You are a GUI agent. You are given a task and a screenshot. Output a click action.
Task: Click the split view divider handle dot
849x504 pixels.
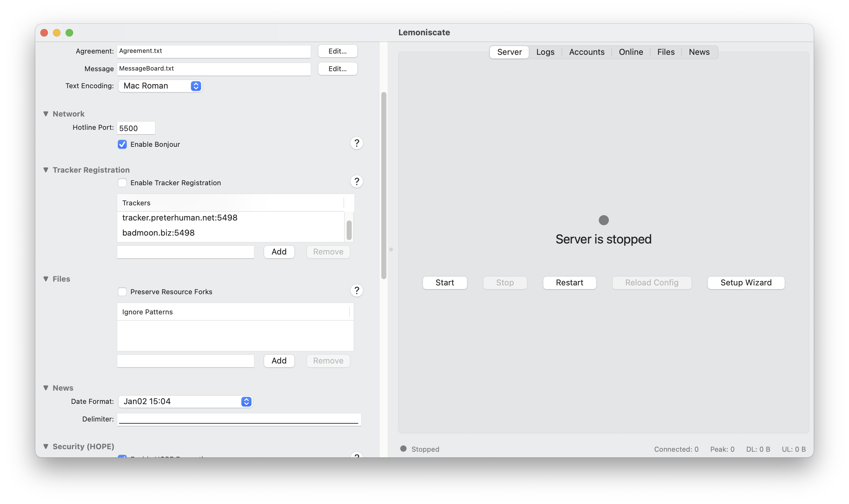[391, 249]
